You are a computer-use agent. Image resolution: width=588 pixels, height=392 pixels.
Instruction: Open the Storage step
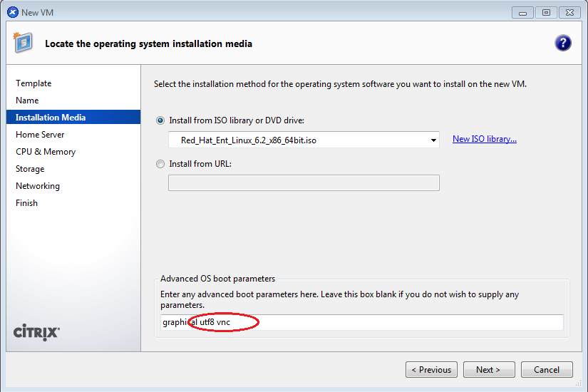click(30, 169)
